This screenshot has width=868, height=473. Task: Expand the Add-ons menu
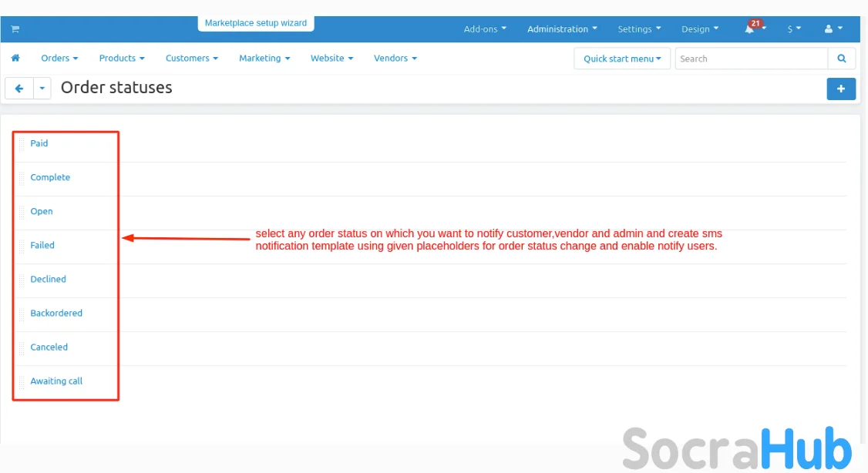485,29
